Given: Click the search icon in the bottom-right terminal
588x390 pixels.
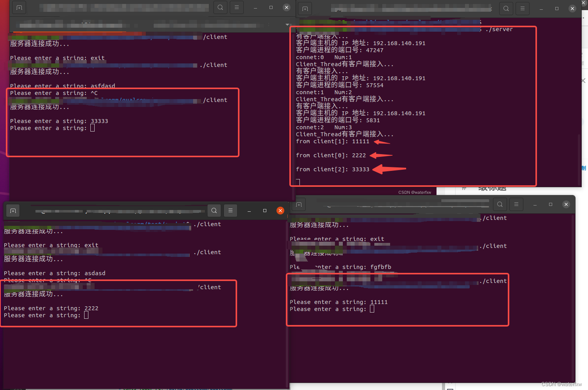Looking at the screenshot, I should pyautogui.click(x=500, y=204).
